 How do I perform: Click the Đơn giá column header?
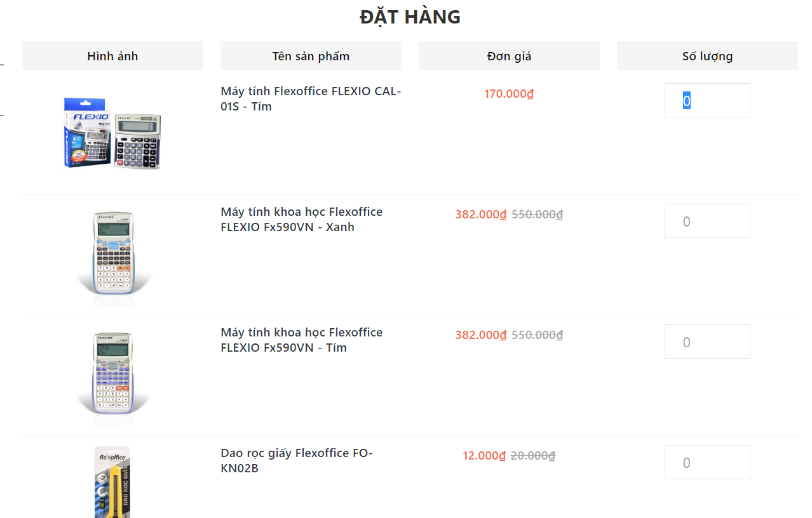509,56
